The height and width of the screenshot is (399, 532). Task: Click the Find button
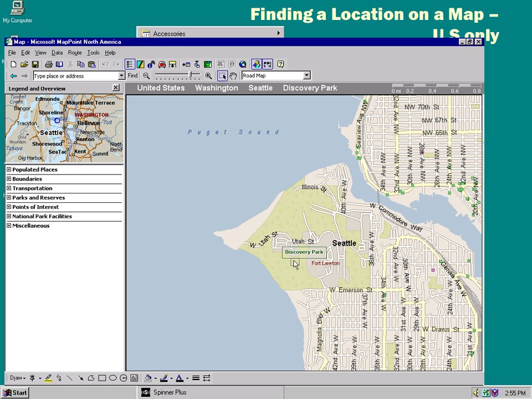[x=132, y=76]
